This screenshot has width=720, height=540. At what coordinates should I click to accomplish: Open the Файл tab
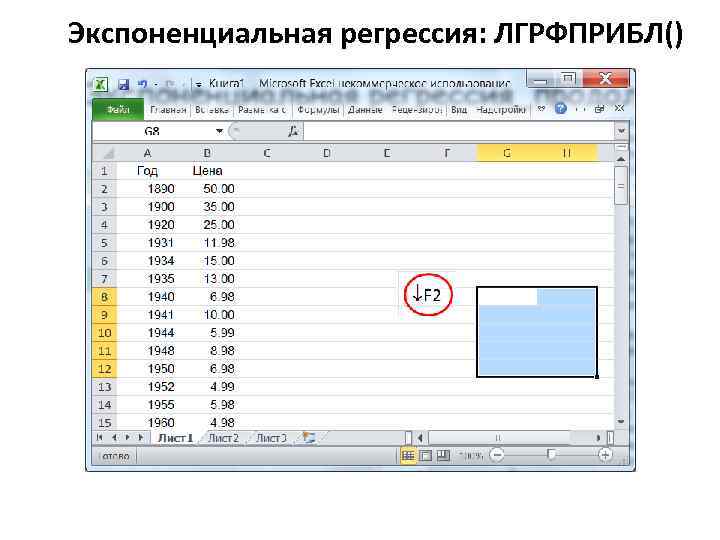118,110
